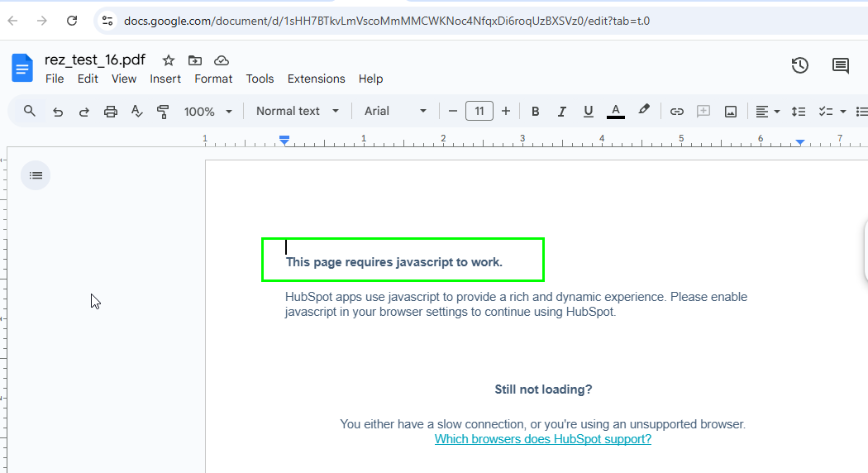The image size is (868, 473).
Task: Print the document
Action: 111,112
